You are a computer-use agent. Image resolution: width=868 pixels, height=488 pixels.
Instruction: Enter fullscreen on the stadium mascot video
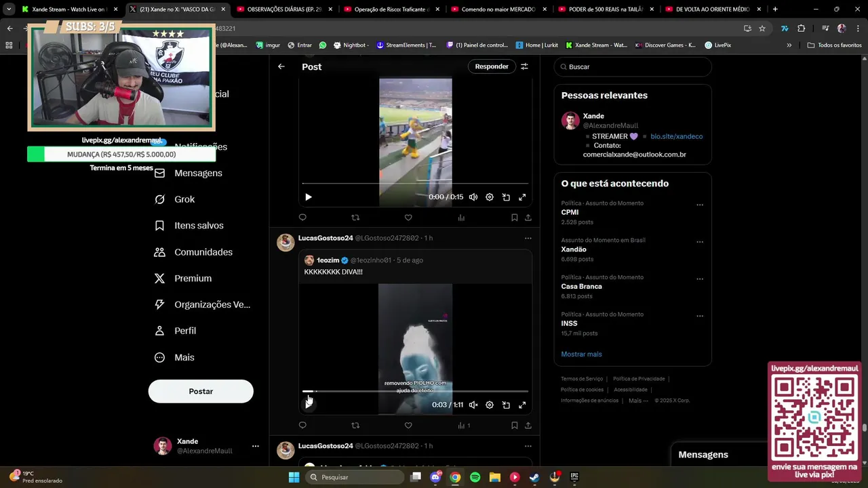tap(522, 197)
